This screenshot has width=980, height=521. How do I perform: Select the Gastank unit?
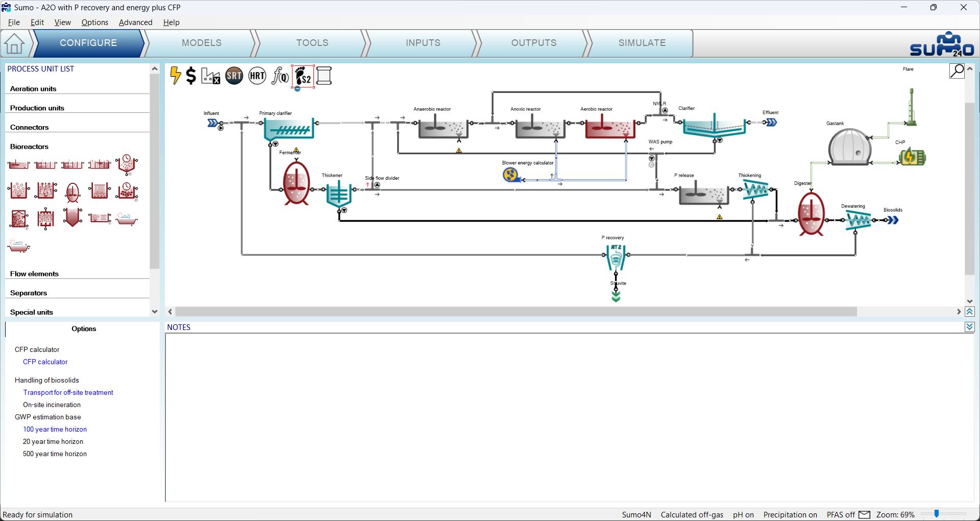tap(849, 147)
